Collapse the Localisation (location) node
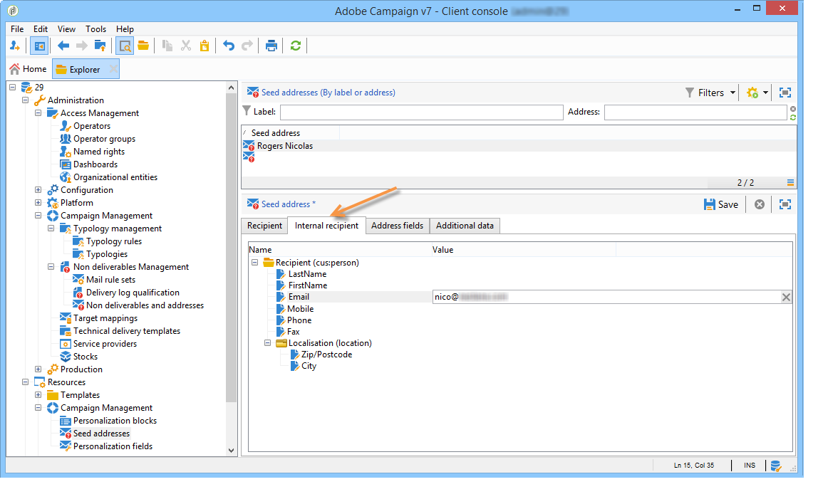The image size is (828, 504). point(267,343)
